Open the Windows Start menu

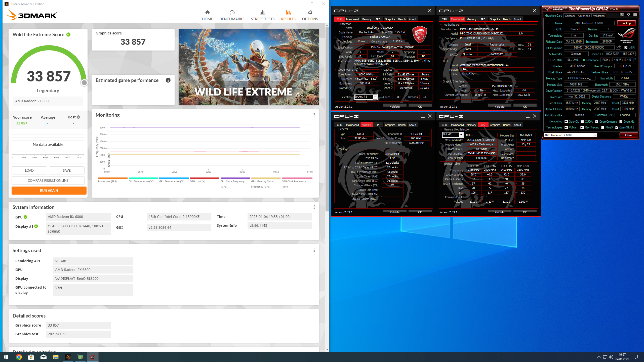(6, 357)
